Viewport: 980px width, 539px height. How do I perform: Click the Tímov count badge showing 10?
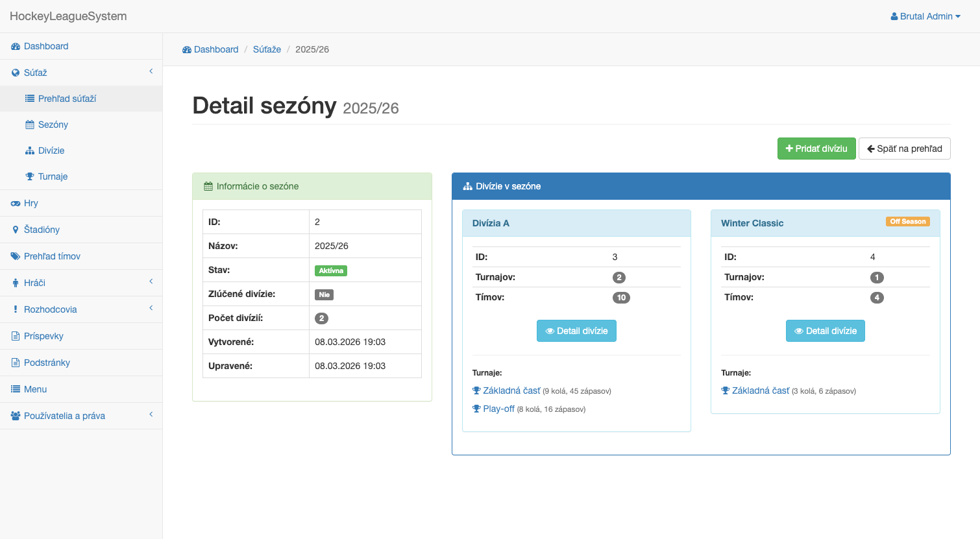620,297
